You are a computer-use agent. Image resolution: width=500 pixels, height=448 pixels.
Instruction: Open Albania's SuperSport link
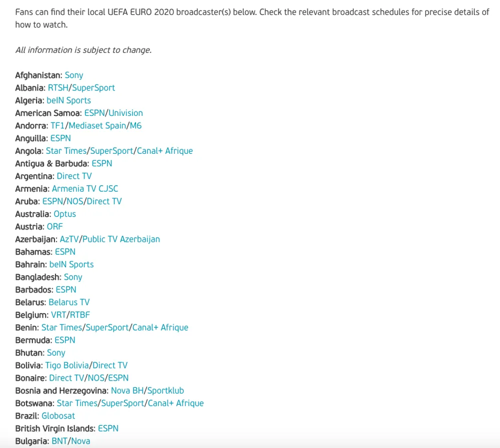point(93,88)
